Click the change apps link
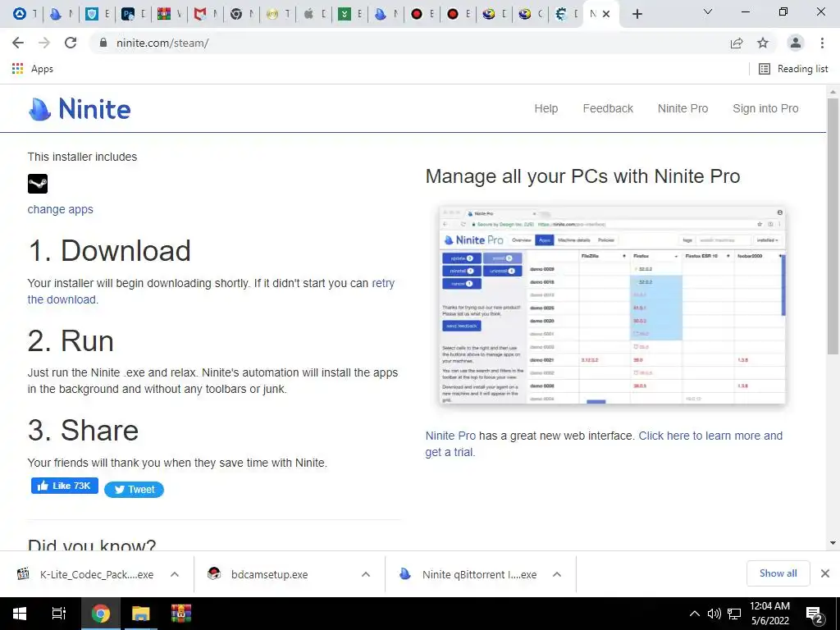 [x=61, y=209]
